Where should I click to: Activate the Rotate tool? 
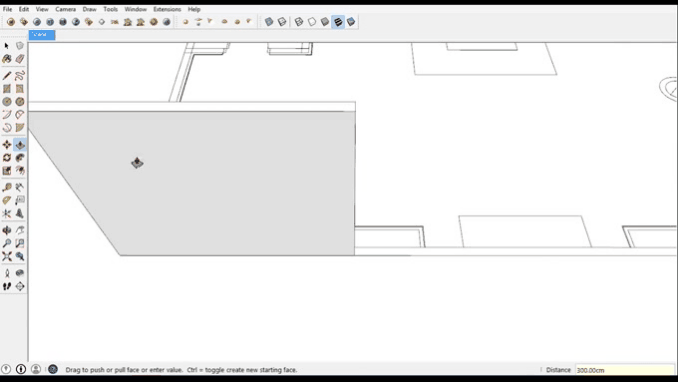pos(6,157)
